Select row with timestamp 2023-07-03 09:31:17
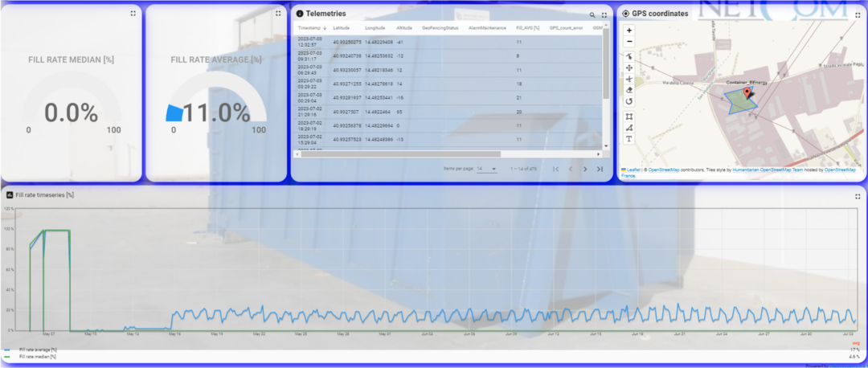The width and height of the screenshot is (868, 368). [x=448, y=56]
